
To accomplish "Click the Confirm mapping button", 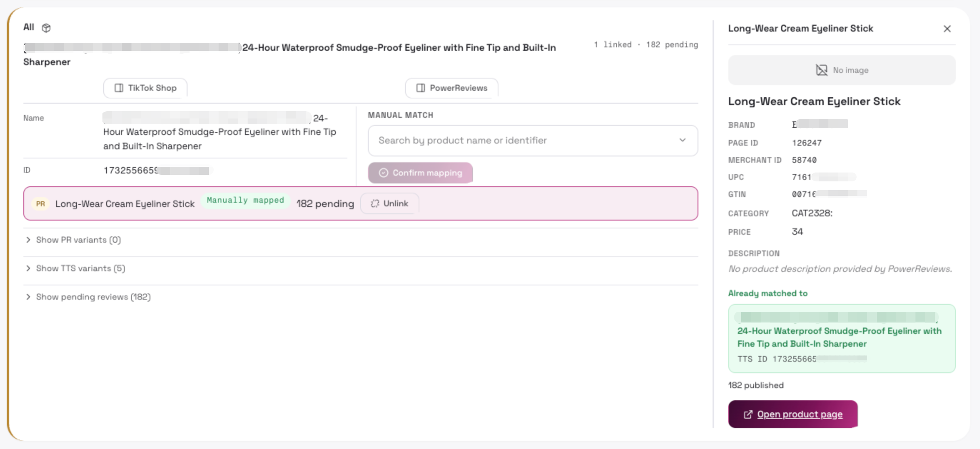I will (x=420, y=173).
